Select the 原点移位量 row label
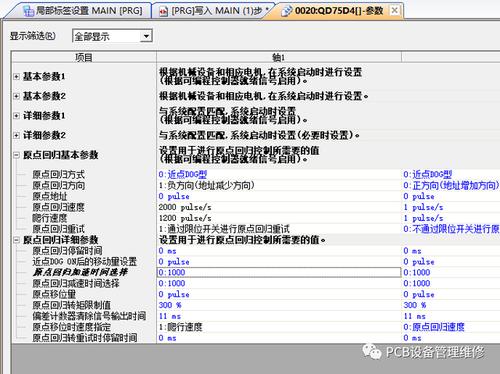This screenshot has width=500, height=374. 54,294
